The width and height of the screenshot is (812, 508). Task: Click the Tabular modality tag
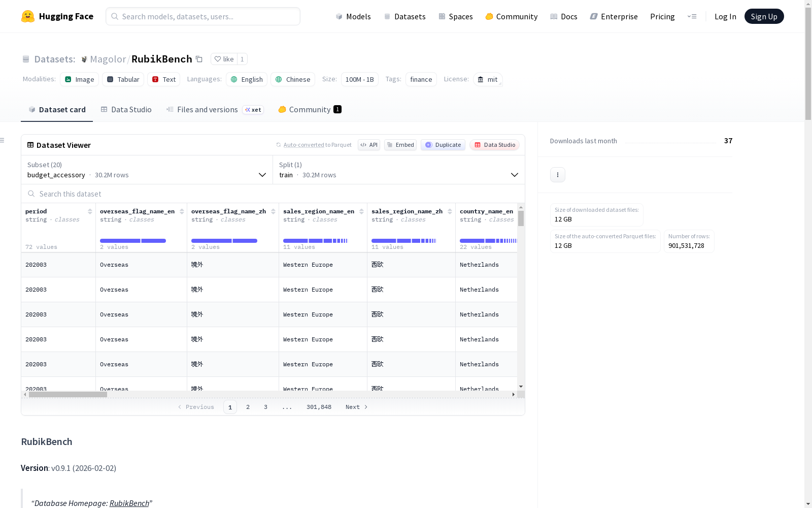coord(123,79)
